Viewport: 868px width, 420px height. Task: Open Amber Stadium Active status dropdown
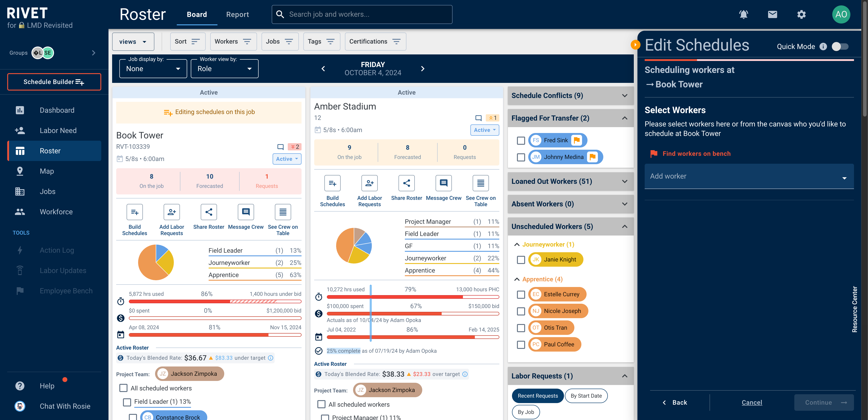tap(485, 130)
